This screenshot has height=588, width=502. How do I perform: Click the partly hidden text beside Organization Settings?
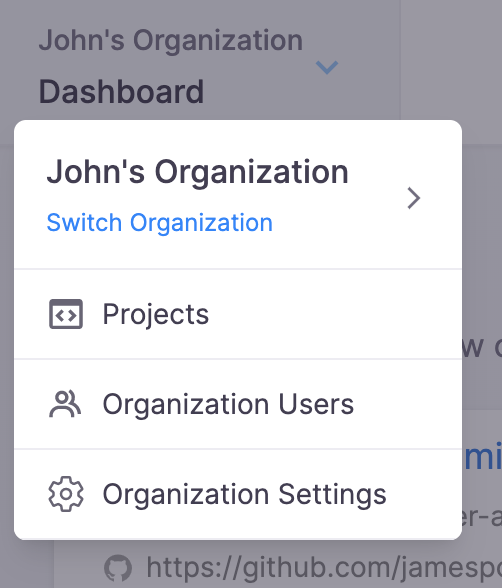click(x=482, y=518)
